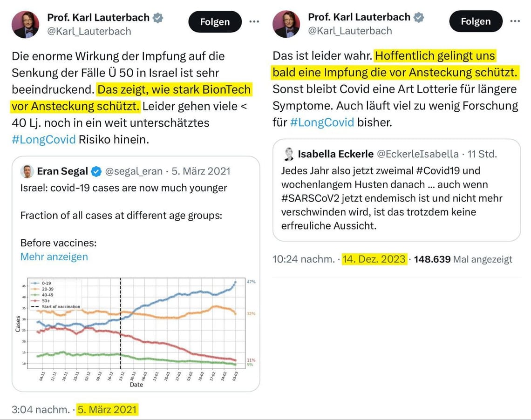This screenshot has height=420, width=531.
Task: Follow Karl Lauterbach using the left Folgen button
Action: point(215,21)
